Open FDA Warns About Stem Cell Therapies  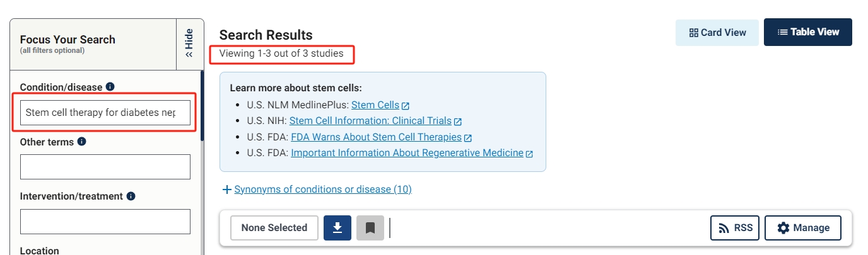point(376,137)
